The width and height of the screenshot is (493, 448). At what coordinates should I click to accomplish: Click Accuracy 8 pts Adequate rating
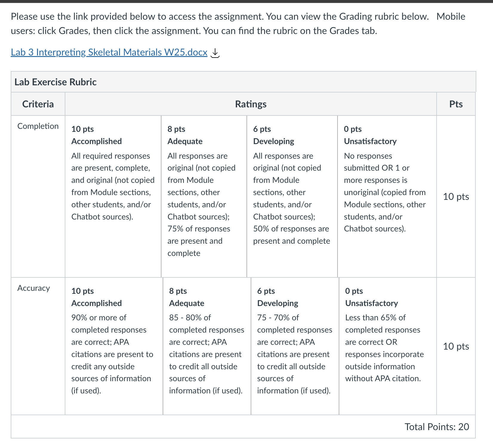207,346
